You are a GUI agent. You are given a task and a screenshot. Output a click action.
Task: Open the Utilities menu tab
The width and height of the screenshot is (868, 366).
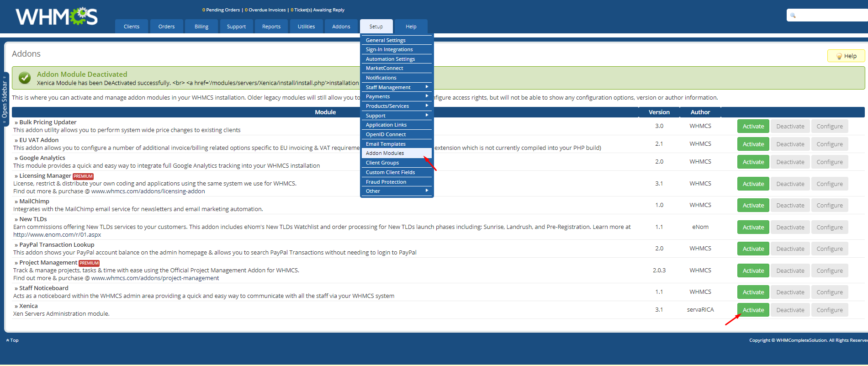(x=306, y=27)
